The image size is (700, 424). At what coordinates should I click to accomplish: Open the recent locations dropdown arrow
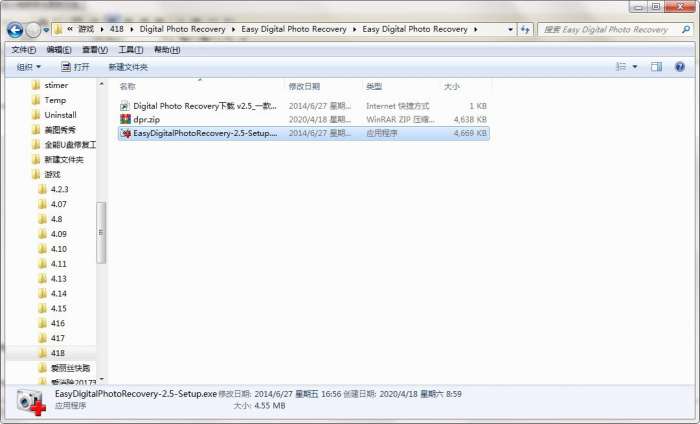pyautogui.click(x=46, y=30)
